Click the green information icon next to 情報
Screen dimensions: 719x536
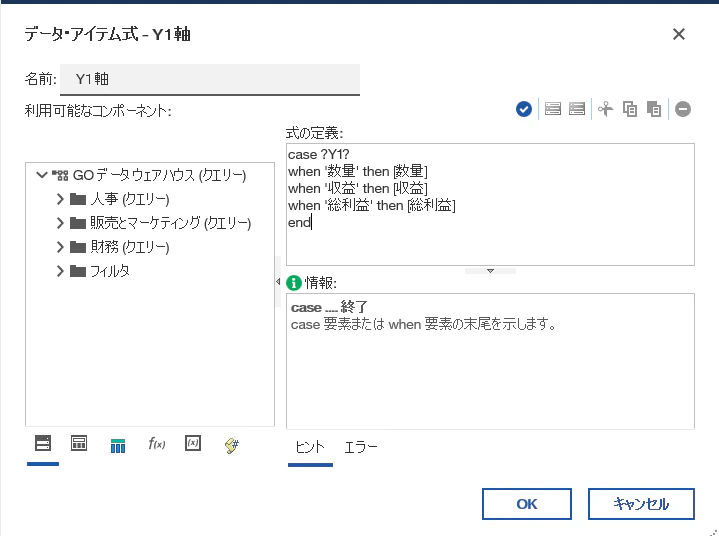point(293,282)
